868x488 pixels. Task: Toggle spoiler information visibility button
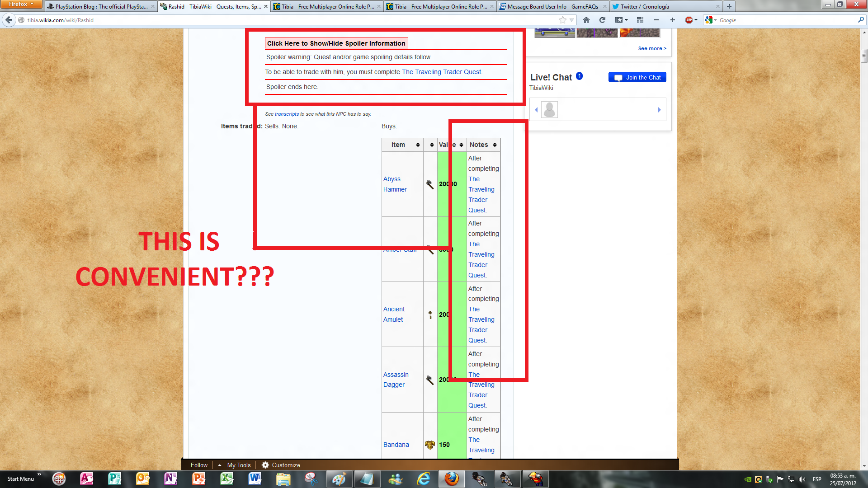click(335, 42)
